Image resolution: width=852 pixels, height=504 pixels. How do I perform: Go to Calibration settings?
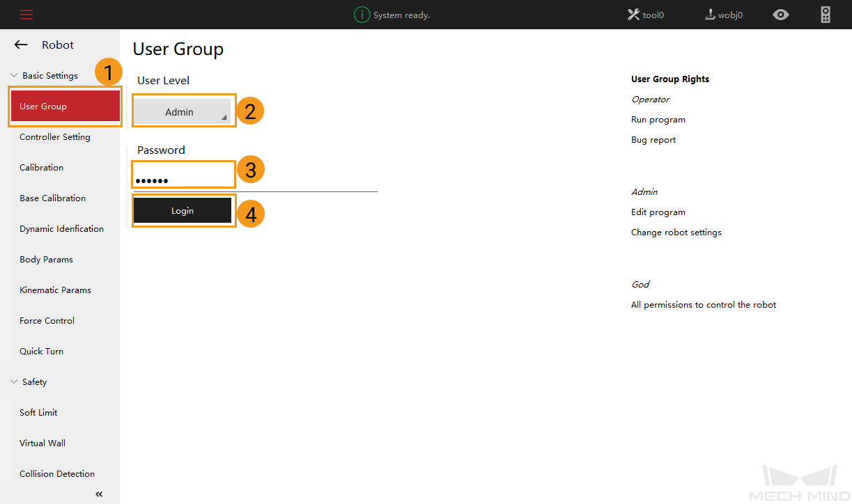tap(42, 168)
